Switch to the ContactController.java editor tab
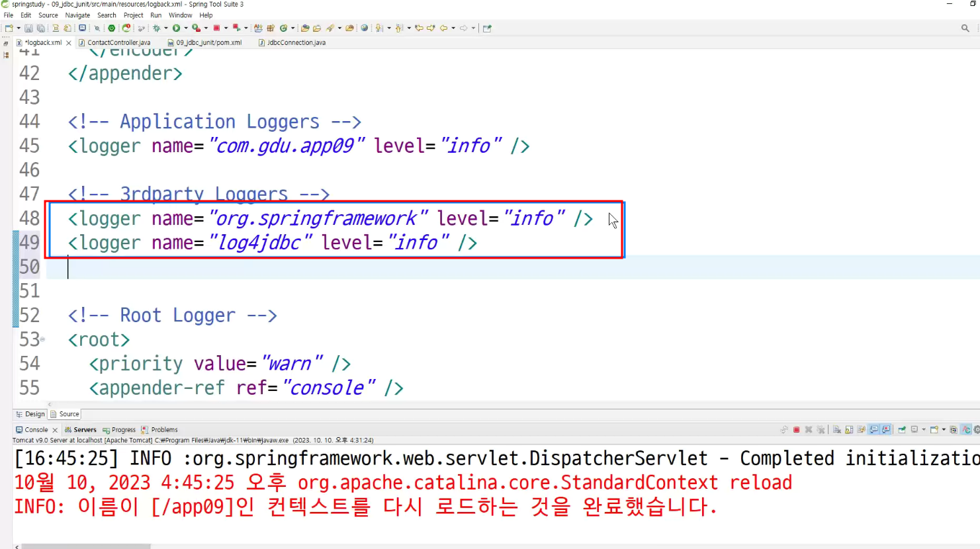 point(114,42)
